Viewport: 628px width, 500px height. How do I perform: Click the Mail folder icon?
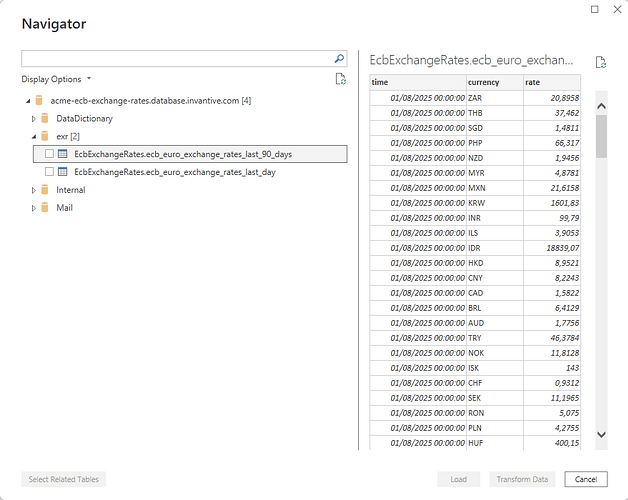click(45, 208)
